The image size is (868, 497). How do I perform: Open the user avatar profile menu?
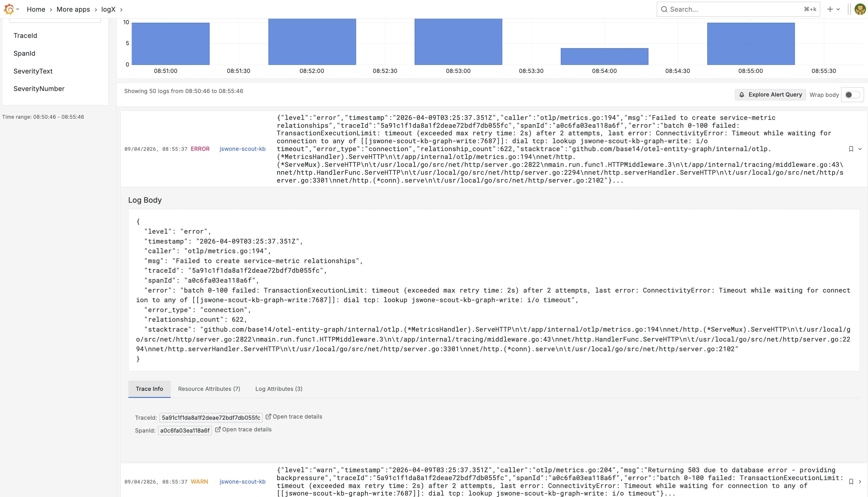click(860, 9)
